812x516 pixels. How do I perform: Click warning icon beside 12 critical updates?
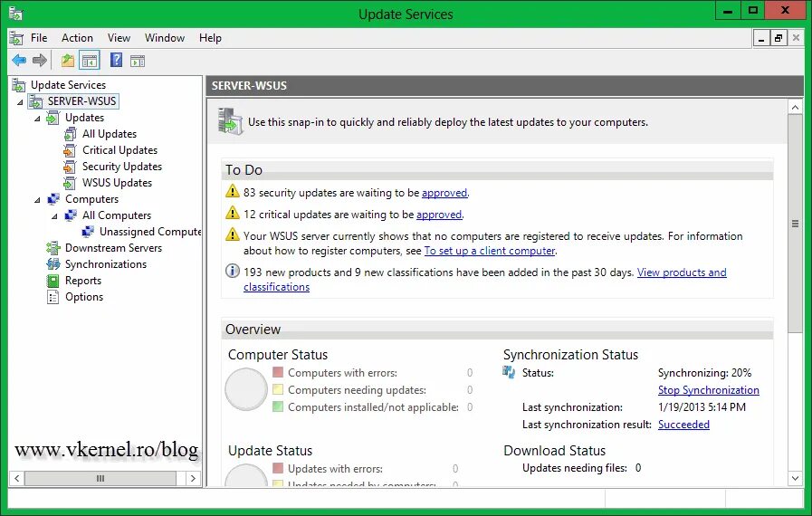(x=233, y=213)
